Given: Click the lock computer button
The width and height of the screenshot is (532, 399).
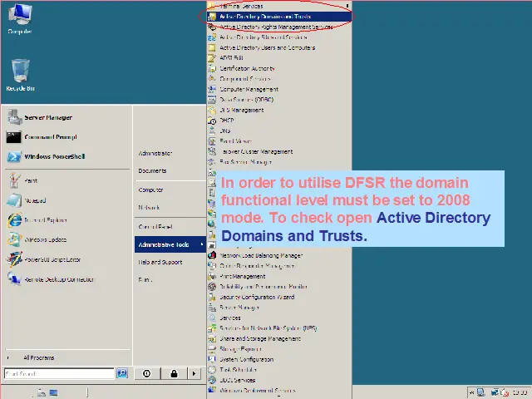Looking at the screenshot, I should pyautogui.click(x=174, y=373).
